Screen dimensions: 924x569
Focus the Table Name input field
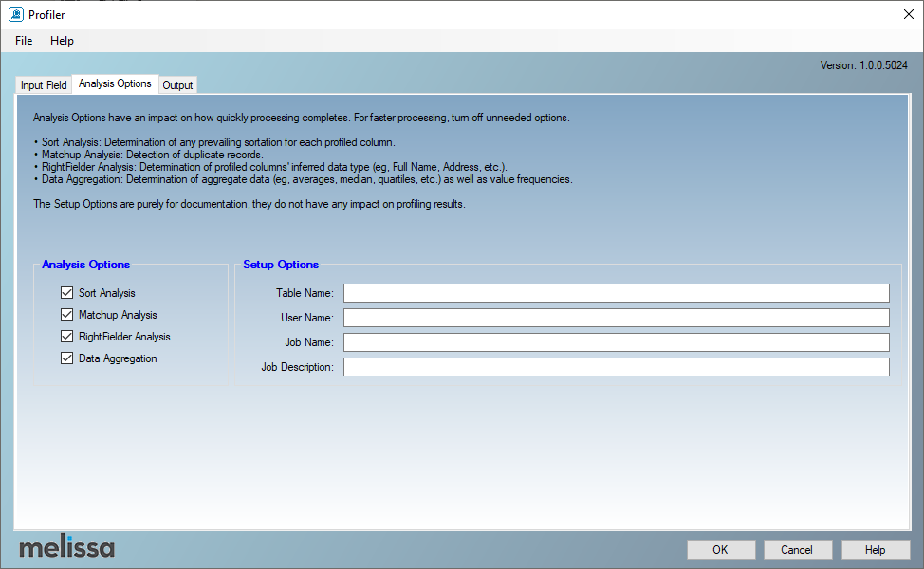coord(617,293)
